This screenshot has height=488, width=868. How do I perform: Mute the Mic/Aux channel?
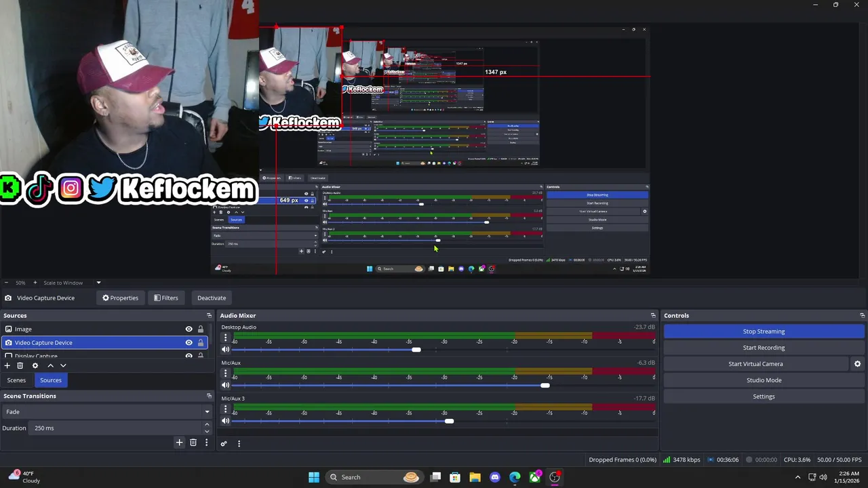(226, 385)
